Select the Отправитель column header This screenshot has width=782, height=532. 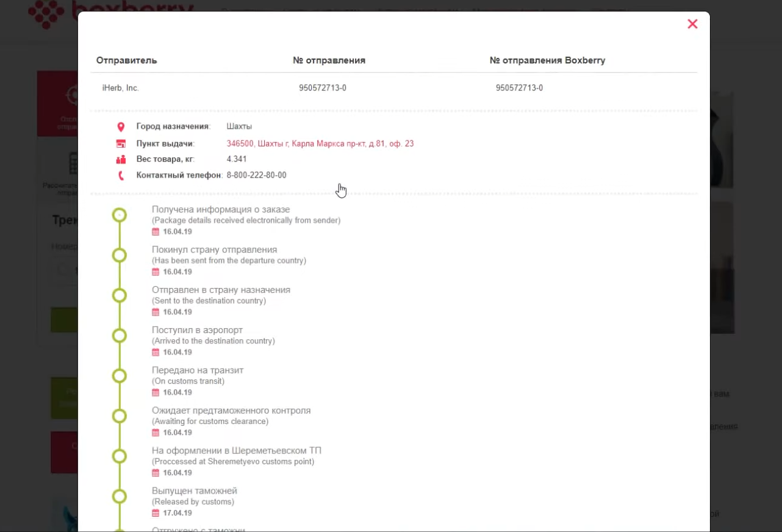(127, 60)
